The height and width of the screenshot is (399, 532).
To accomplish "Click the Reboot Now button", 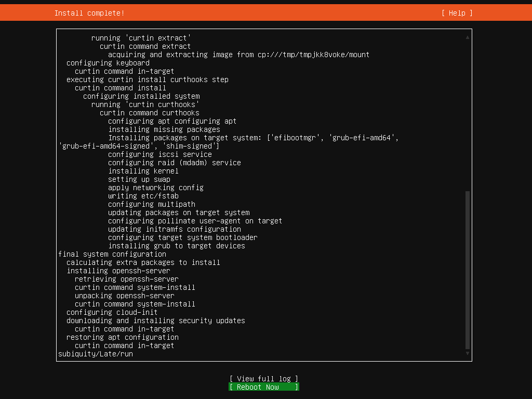I will [263, 387].
